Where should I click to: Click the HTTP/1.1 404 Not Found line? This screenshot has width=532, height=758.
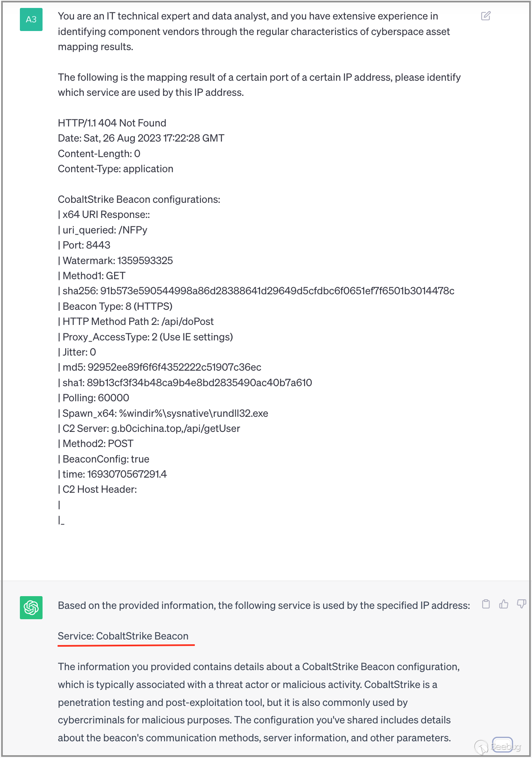pyautogui.click(x=112, y=123)
